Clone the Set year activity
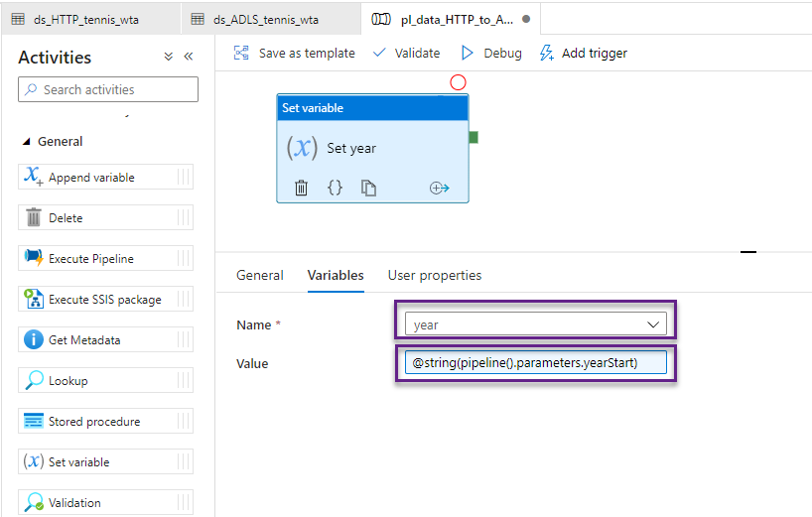The height and width of the screenshot is (517, 812). (368, 188)
